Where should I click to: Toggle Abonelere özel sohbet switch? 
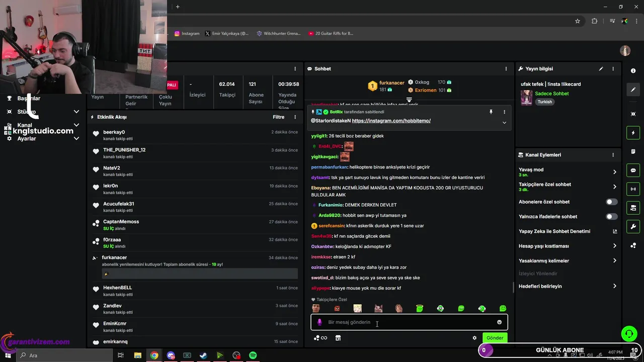click(611, 202)
